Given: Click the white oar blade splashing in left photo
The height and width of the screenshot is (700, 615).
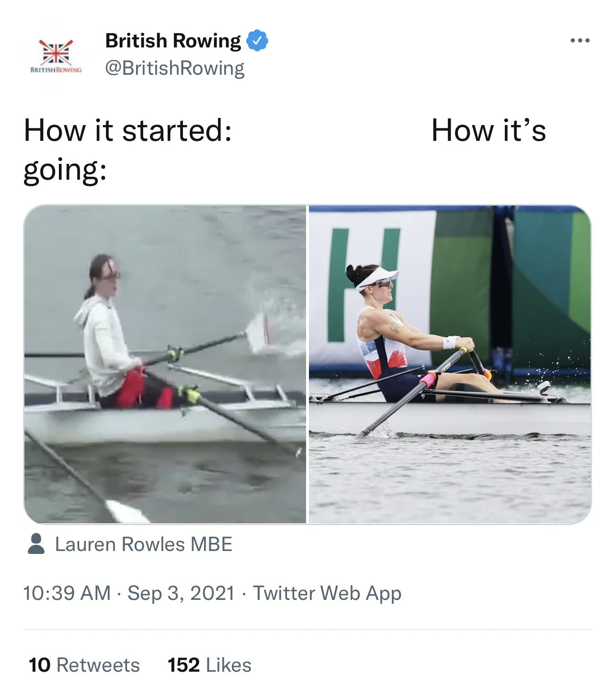Looking at the screenshot, I should tap(257, 333).
